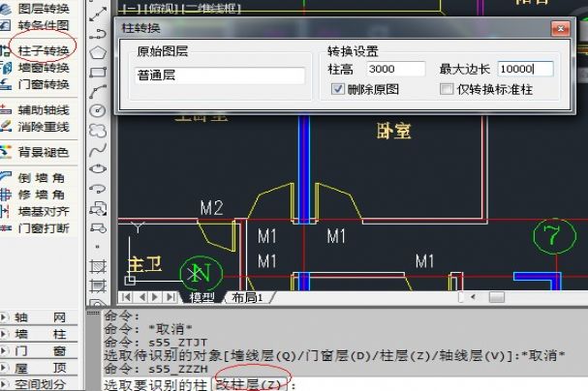Click the 原始图层 layer text field

220,75
